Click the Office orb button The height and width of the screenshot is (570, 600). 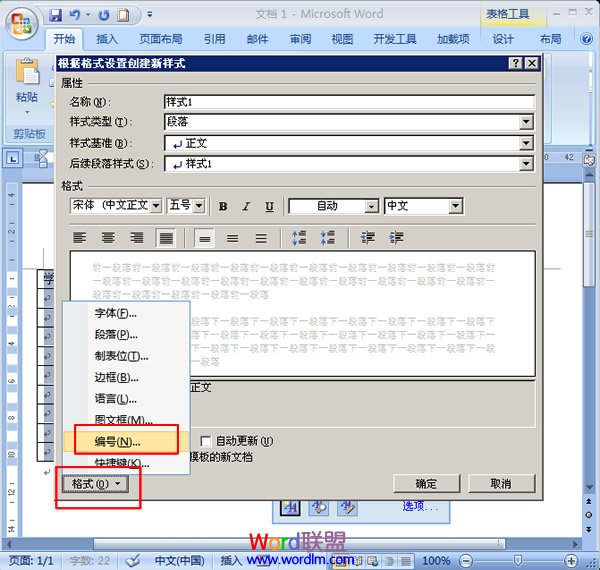[22, 23]
